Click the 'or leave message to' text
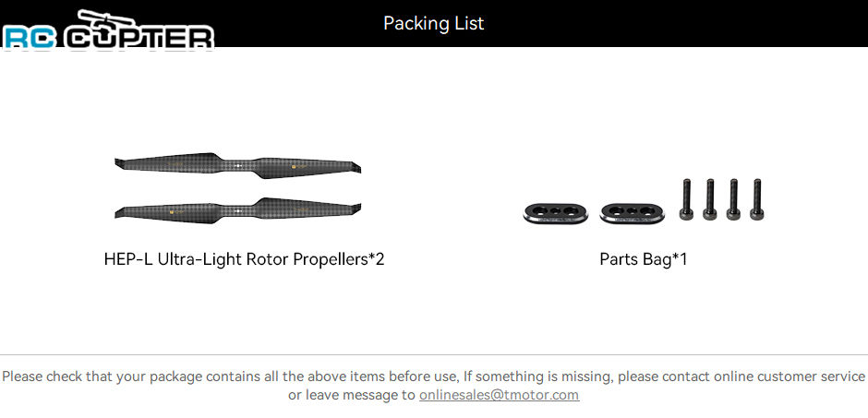Viewport: 868px width, 418px height. pos(352,395)
